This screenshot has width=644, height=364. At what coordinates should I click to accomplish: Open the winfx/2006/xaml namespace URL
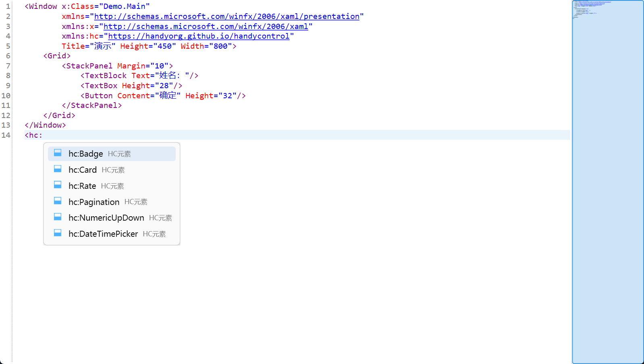[x=206, y=27]
